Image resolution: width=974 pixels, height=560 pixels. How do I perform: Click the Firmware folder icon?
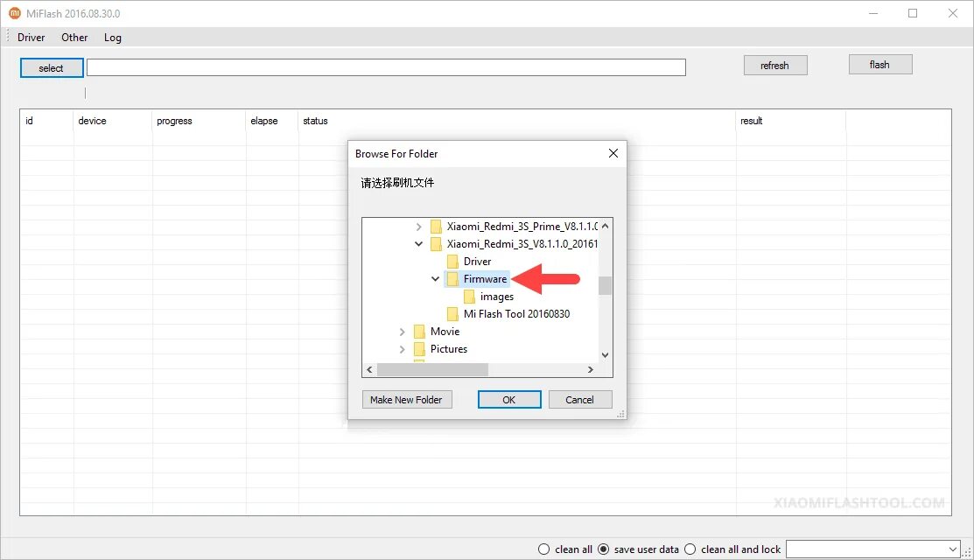click(452, 279)
